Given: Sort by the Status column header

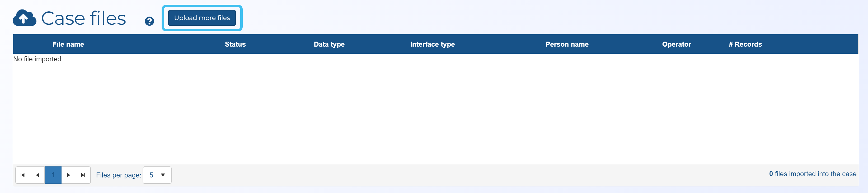Looking at the screenshot, I should [235, 44].
